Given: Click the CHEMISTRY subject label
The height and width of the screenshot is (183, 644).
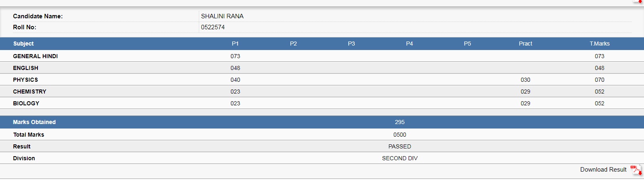Looking at the screenshot, I should pos(30,91).
